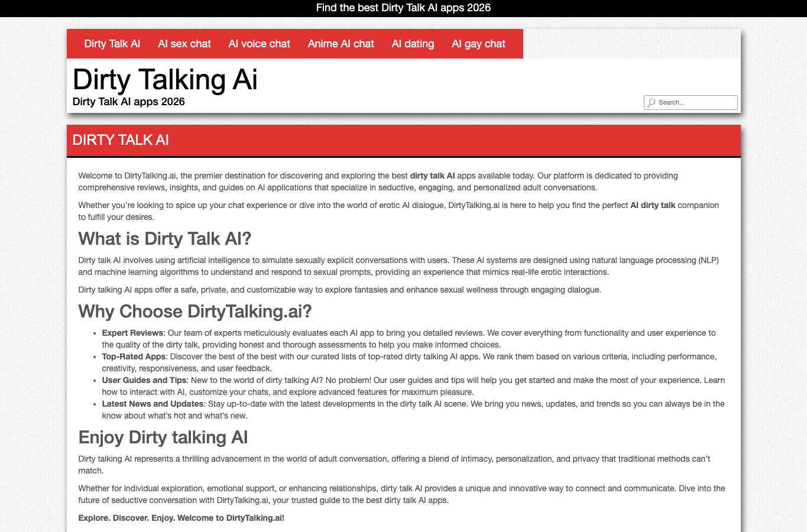Screen dimensions: 807x532
Task: Click the bold 'Expert Reviews' bullet label
Action: point(132,333)
